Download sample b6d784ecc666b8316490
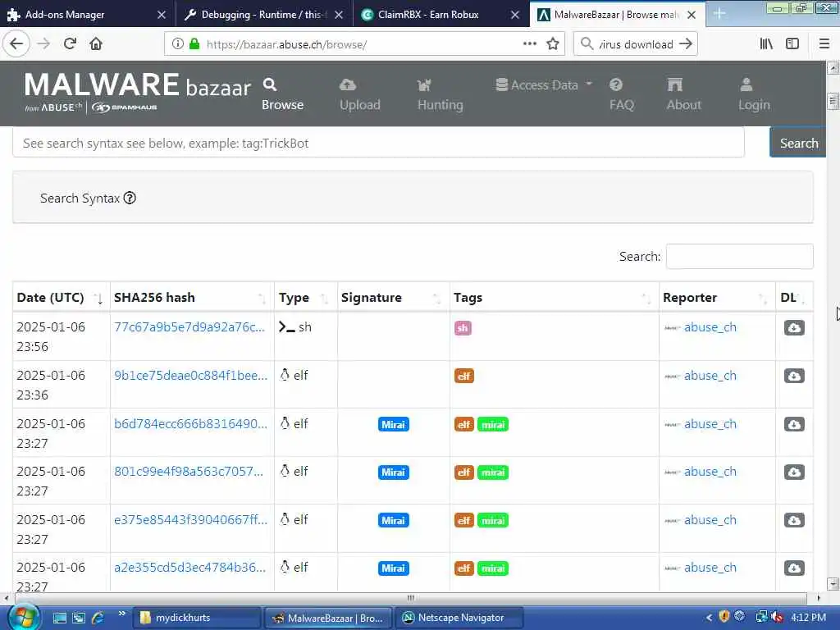 [794, 424]
